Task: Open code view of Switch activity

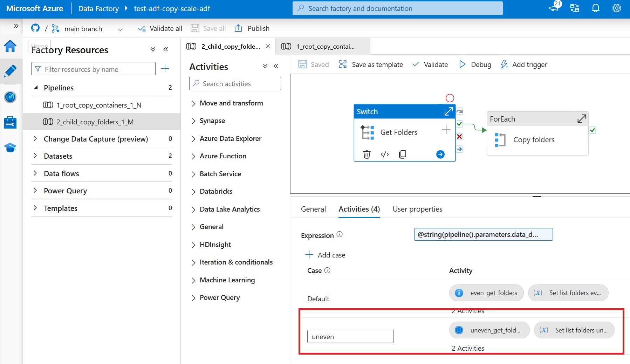Action: [385, 154]
